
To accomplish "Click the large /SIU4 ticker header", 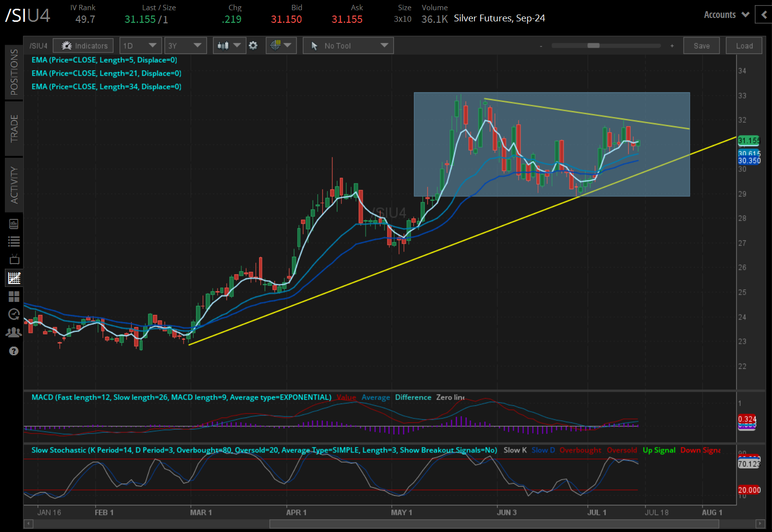I will [x=28, y=16].
